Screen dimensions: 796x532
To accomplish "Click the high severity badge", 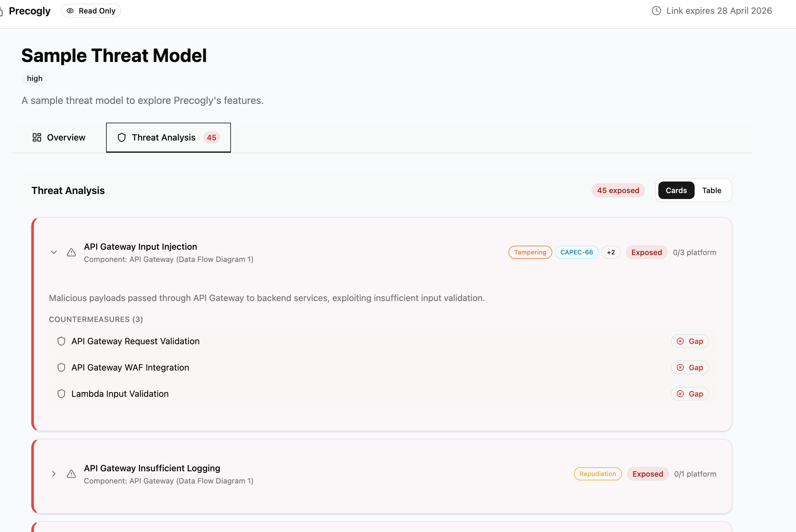I will point(35,78).
